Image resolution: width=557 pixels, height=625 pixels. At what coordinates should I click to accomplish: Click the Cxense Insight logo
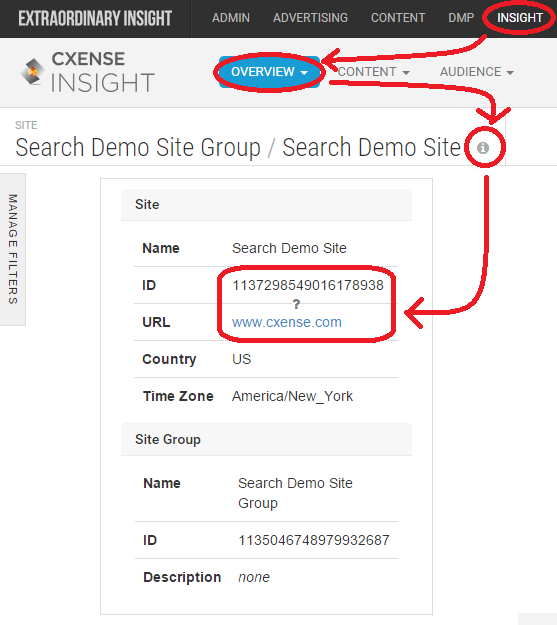pos(88,72)
